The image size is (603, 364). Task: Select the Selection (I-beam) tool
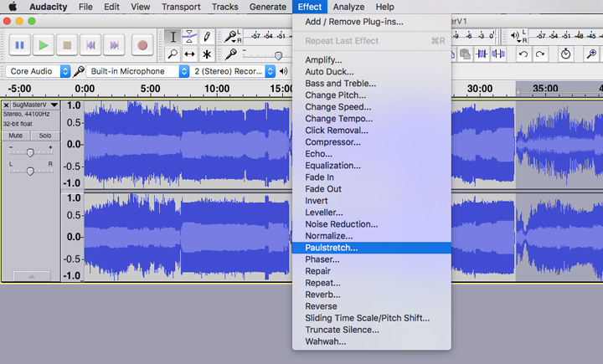click(173, 37)
